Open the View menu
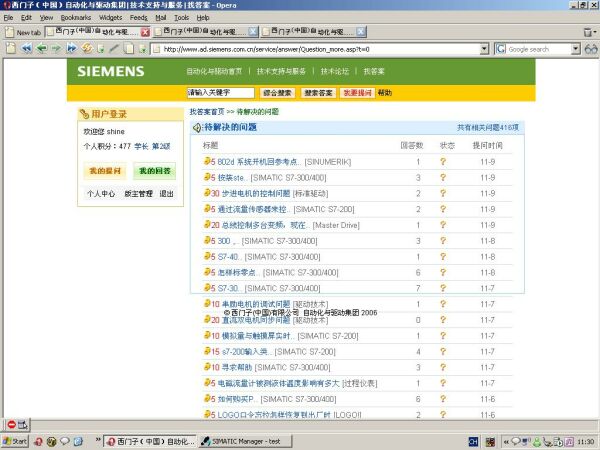Viewport: 600px width, 450px height. coord(46,18)
